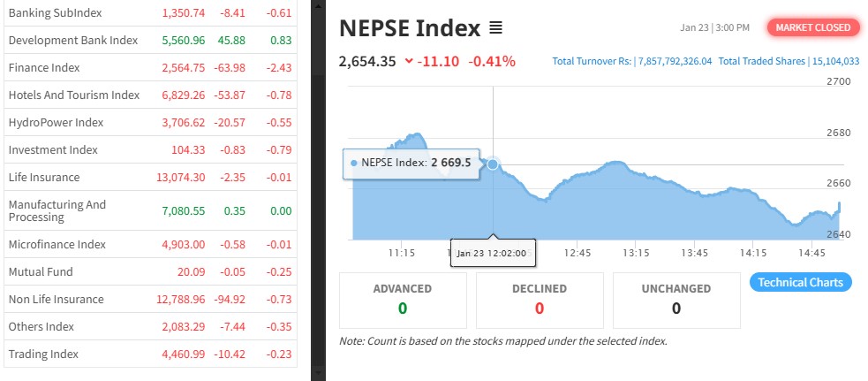The image size is (868, 381).
Task: Open the NEPSE Index hamburger menu icon
Action: click(x=495, y=28)
